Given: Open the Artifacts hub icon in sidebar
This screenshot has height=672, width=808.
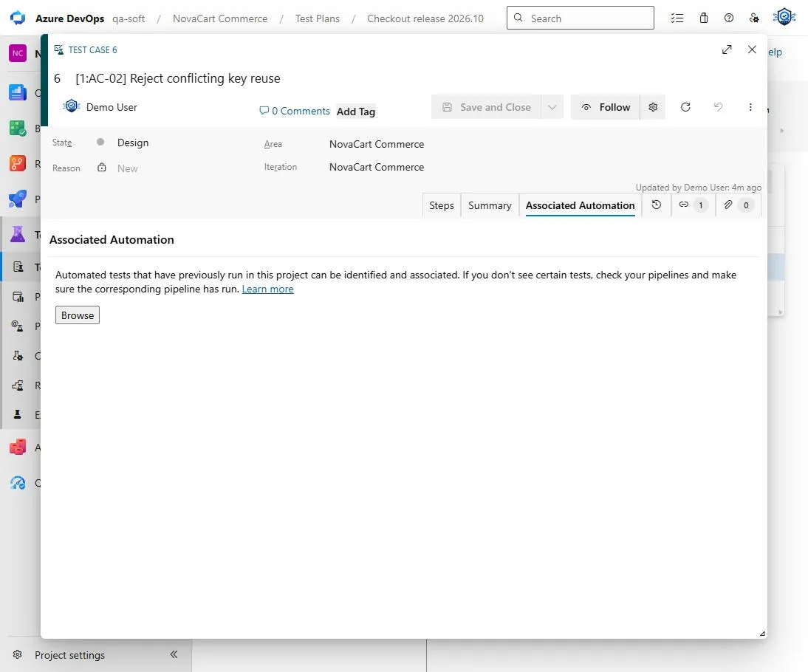Looking at the screenshot, I should pyautogui.click(x=18, y=448).
